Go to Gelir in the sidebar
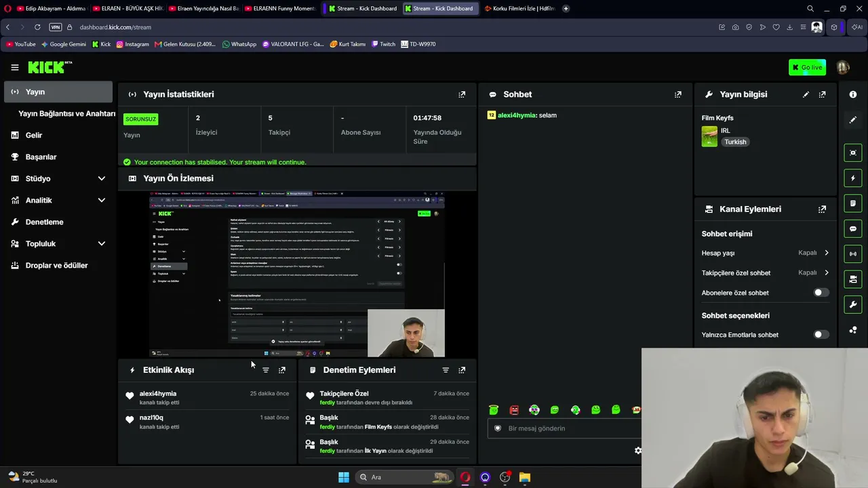The width and height of the screenshot is (868, 488). pyautogui.click(x=58, y=135)
